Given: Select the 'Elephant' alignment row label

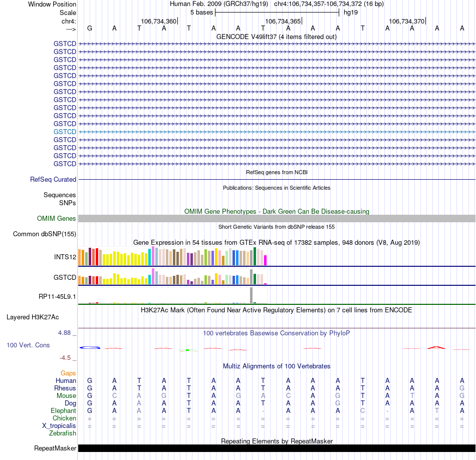Looking at the screenshot, I should (64, 410).
